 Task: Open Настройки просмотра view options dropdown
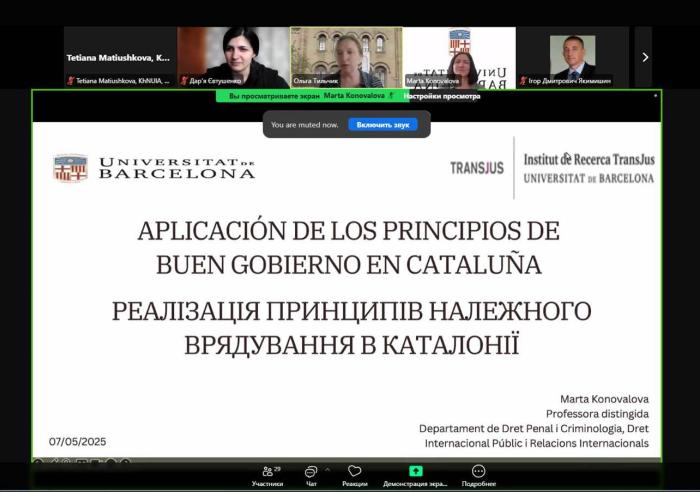pos(442,96)
